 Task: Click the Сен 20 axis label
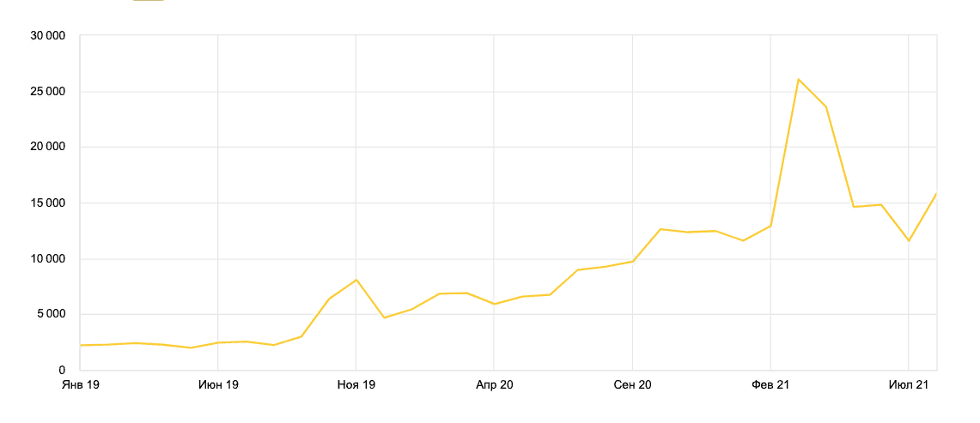coord(632,385)
